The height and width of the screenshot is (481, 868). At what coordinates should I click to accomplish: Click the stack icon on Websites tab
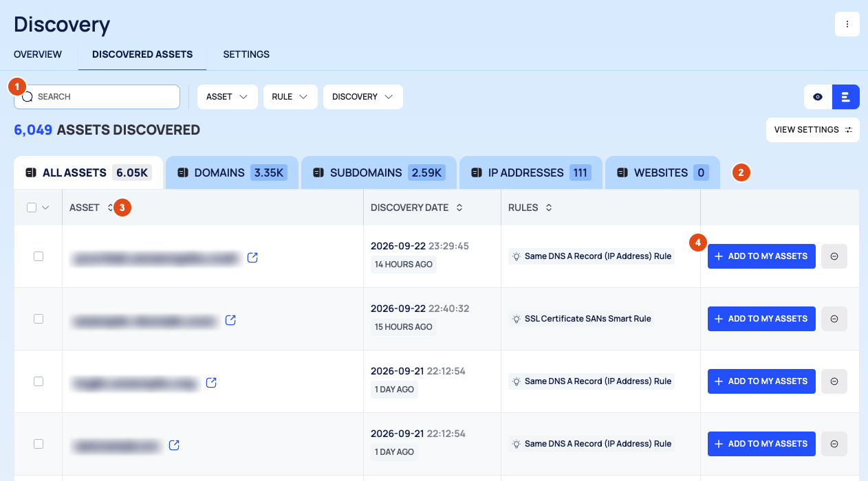tap(622, 172)
